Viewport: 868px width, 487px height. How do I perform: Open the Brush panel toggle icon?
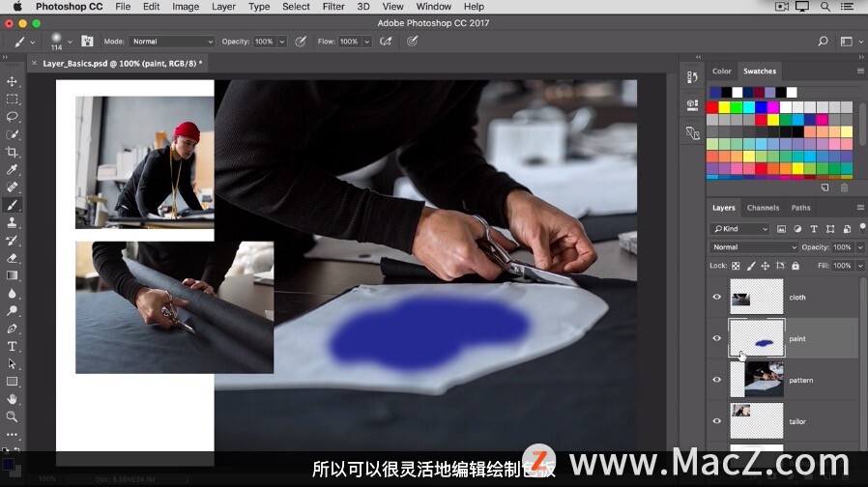click(87, 41)
